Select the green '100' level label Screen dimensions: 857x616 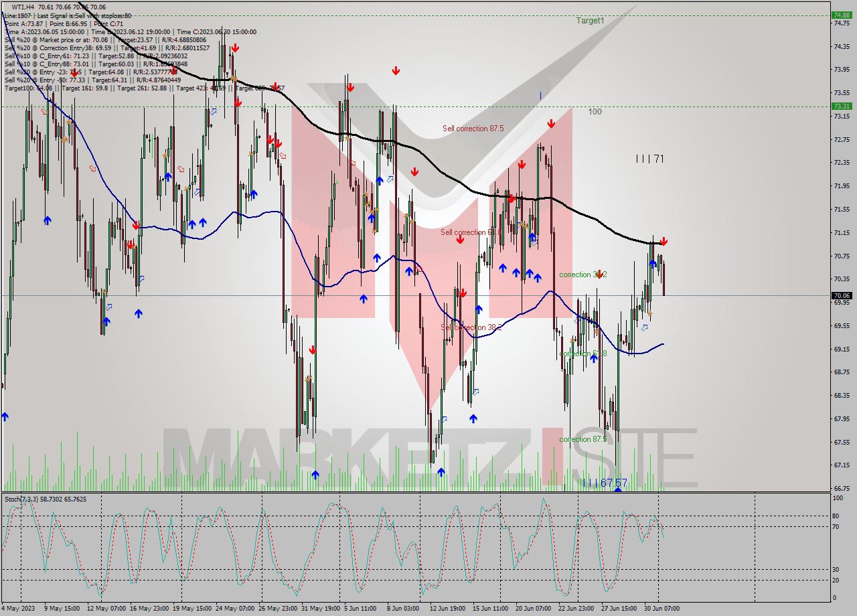pyautogui.click(x=595, y=112)
